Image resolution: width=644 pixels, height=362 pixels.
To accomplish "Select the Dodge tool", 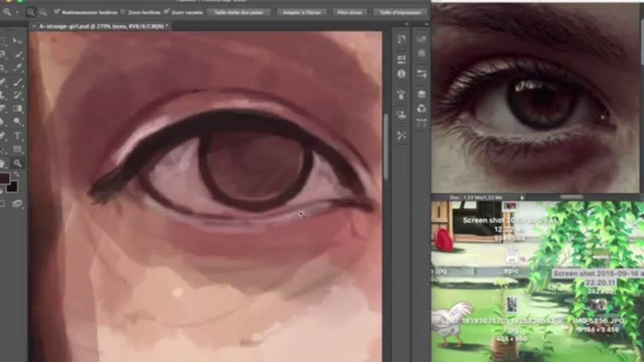I will (18, 122).
